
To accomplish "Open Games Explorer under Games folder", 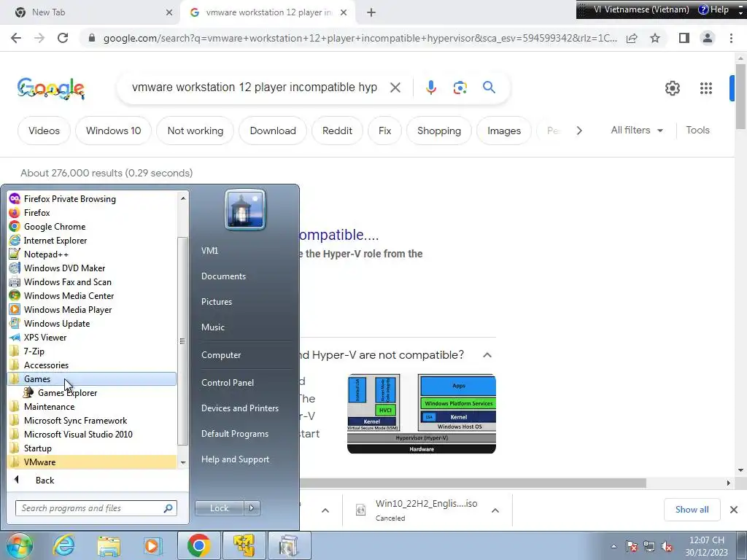I will (x=67, y=393).
